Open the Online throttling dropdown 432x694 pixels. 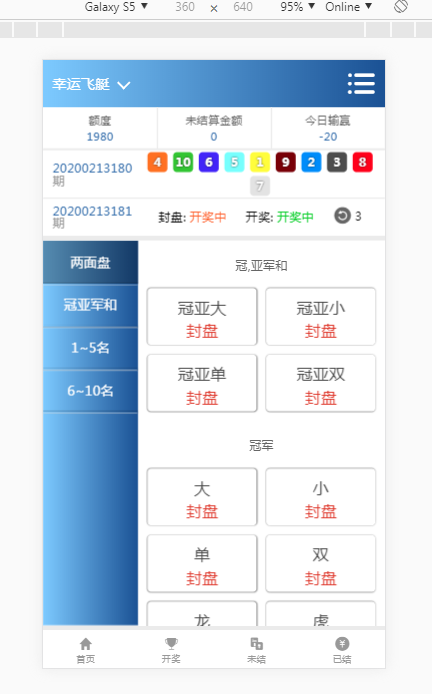(348, 7)
